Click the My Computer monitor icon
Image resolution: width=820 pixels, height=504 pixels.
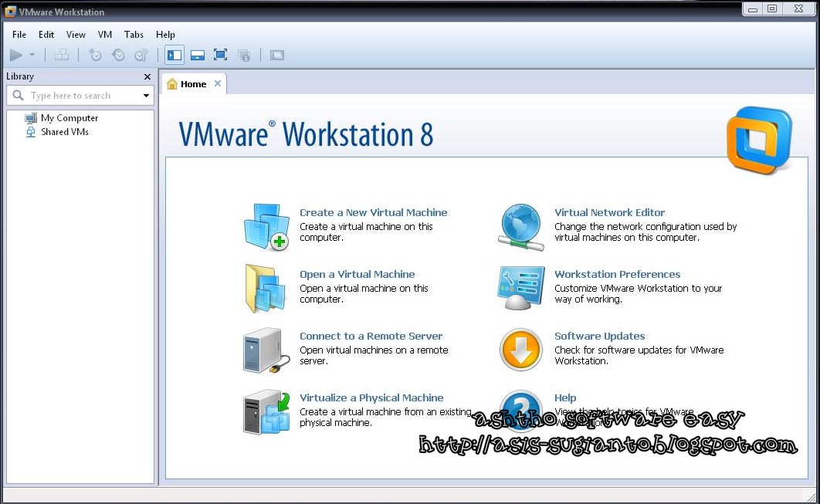click(x=31, y=118)
